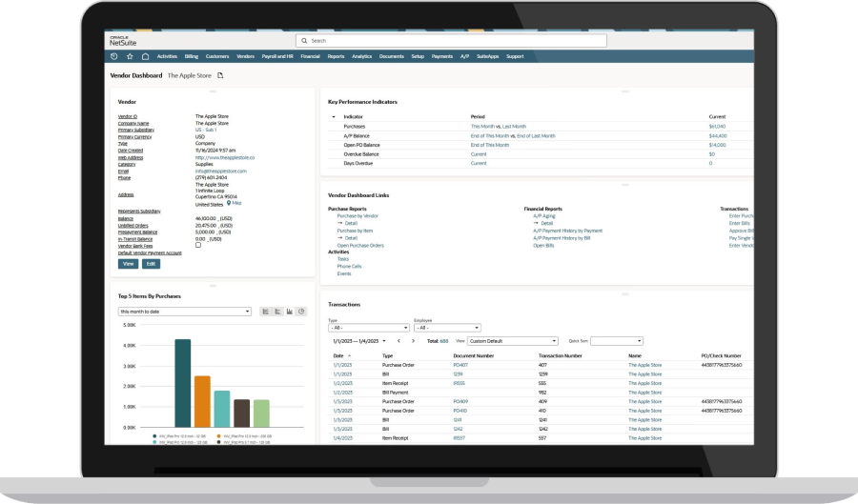Go to Home via house icon
858x504 pixels.
145,56
